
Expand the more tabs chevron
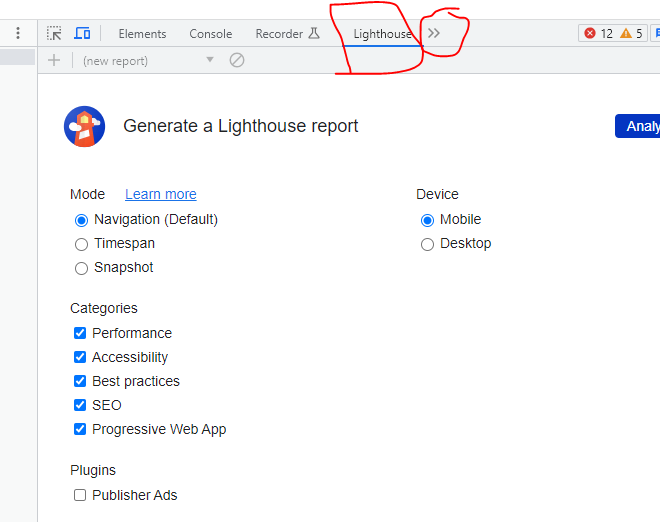point(434,33)
